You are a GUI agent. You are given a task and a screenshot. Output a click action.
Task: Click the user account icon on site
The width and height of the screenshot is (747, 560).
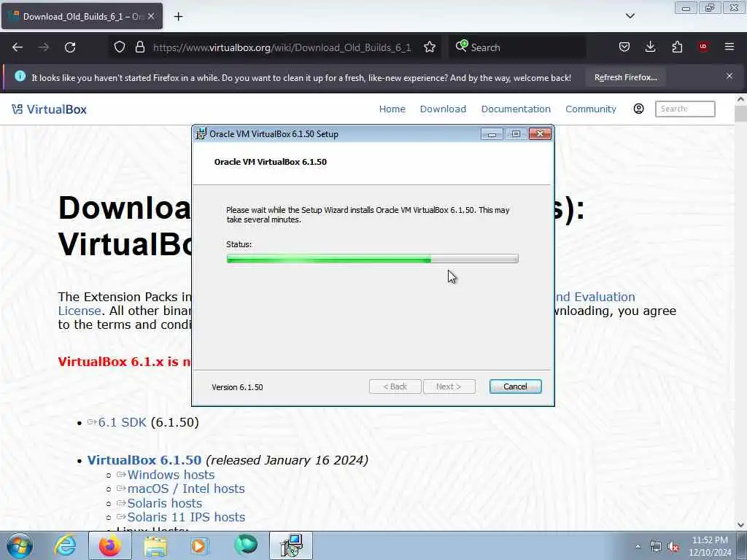point(638,109)
